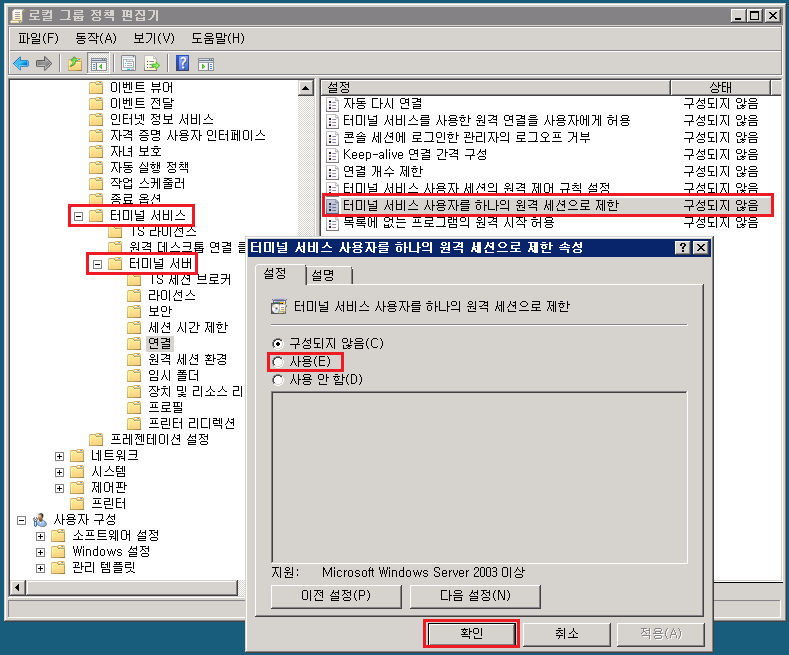The image size is (789, 655).
Task: Select the 연결 folder in the tree
Action: [159, 343]
